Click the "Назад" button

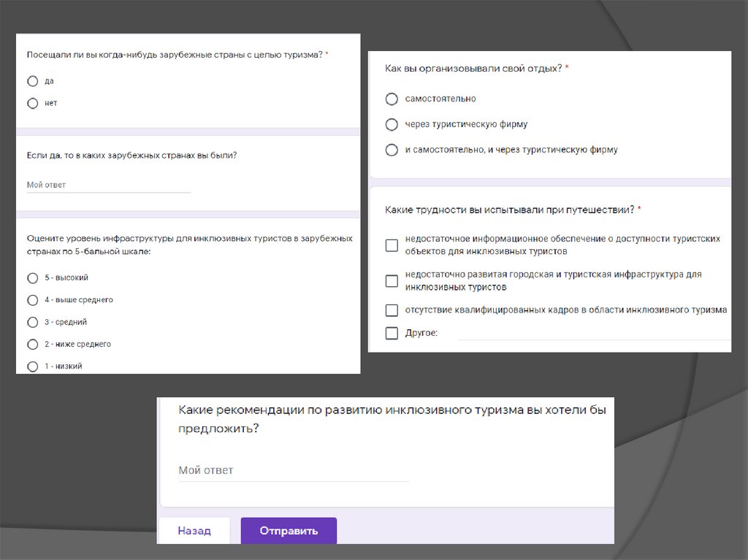click(x=194, y=531)
